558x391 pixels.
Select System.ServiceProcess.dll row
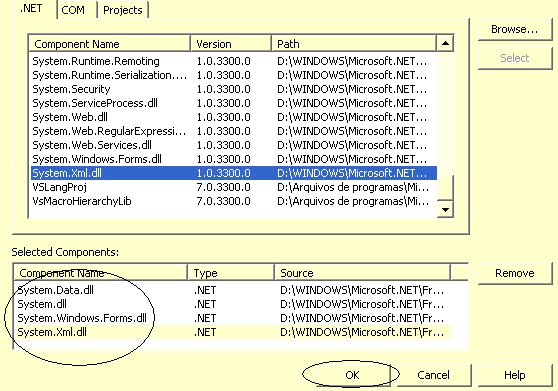233,103
